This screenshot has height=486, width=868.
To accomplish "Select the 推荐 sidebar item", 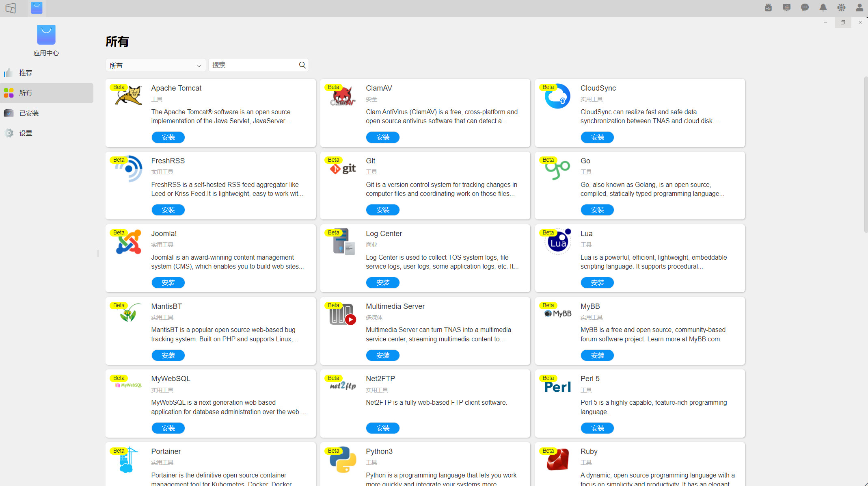I will 47,73.
